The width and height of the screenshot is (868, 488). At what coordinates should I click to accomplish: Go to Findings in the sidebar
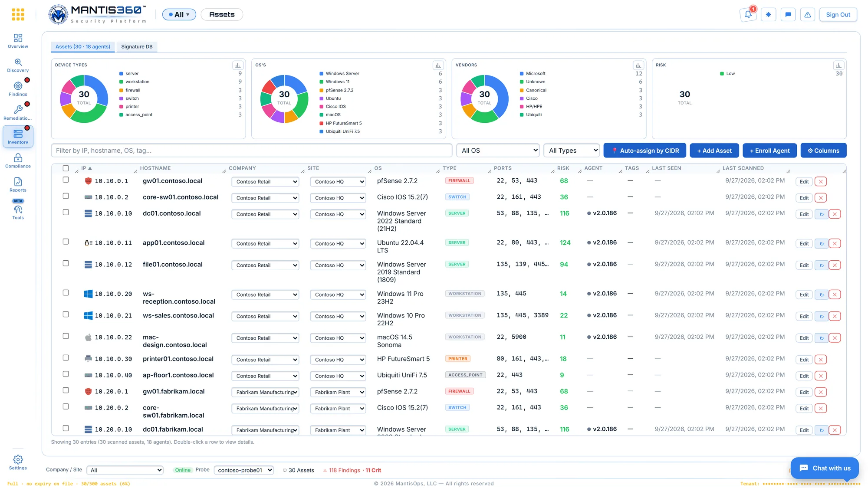point(18,89)
